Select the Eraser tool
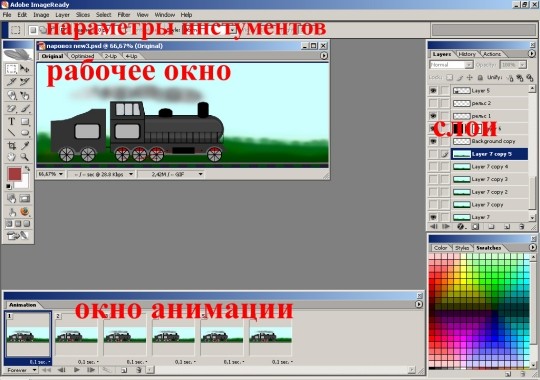This screenshot has width=540, height=380. point(11,109)
